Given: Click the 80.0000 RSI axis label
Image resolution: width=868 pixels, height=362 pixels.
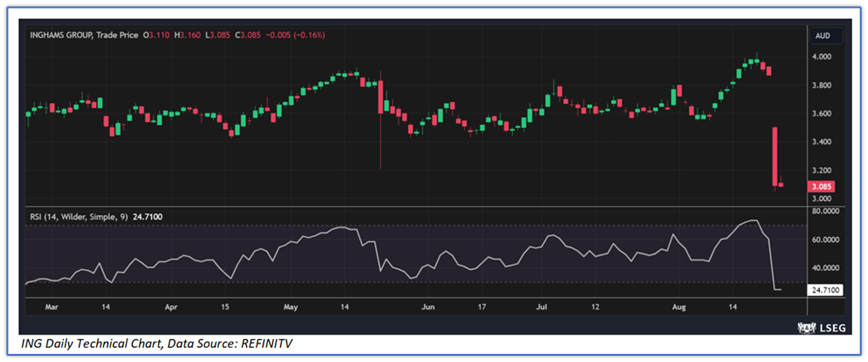Looking at the screenshot, I should (826, 211).
